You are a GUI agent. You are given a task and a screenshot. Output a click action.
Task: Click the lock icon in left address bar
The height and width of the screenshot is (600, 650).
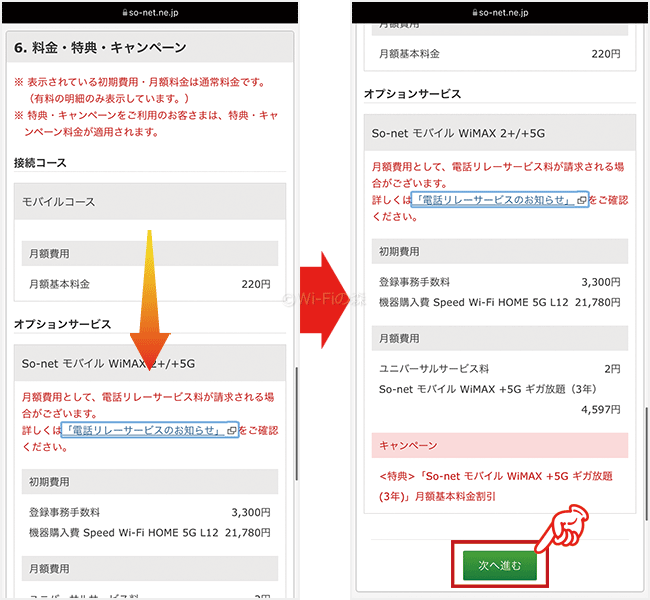125,12
